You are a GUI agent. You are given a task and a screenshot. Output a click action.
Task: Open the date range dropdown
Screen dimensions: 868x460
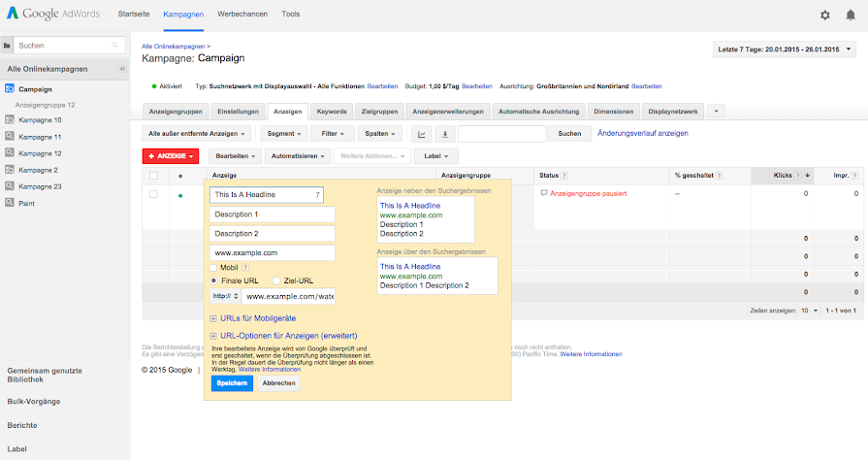785,49
